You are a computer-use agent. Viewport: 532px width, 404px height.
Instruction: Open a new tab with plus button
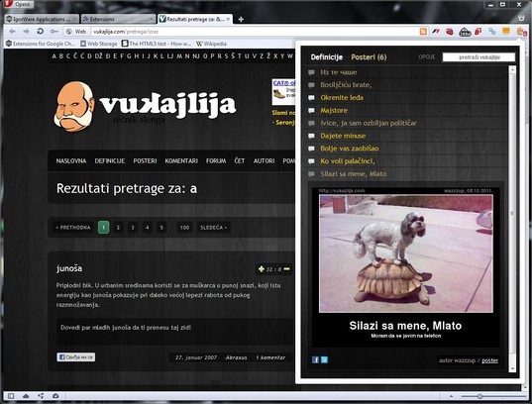[x=241, y=20]
